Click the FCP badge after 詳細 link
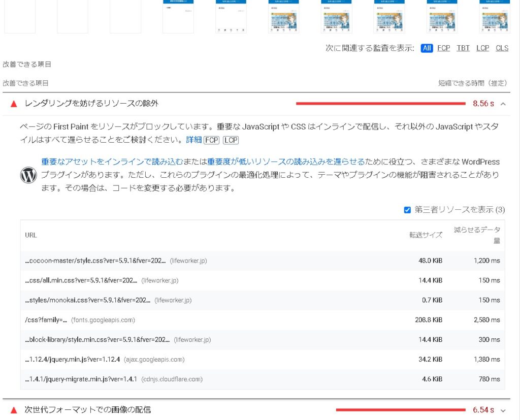 (211, 140)
